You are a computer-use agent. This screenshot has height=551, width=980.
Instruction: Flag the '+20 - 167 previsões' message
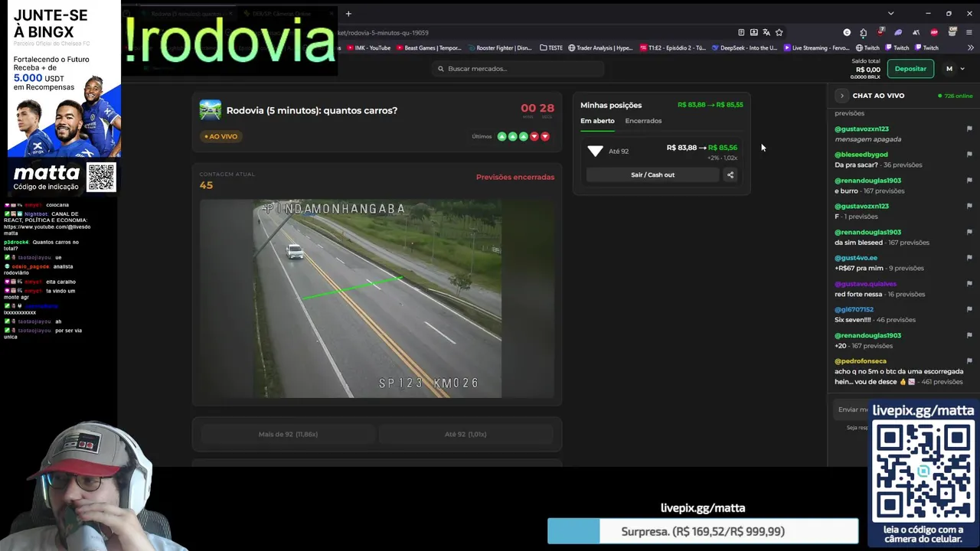(969, 335)
